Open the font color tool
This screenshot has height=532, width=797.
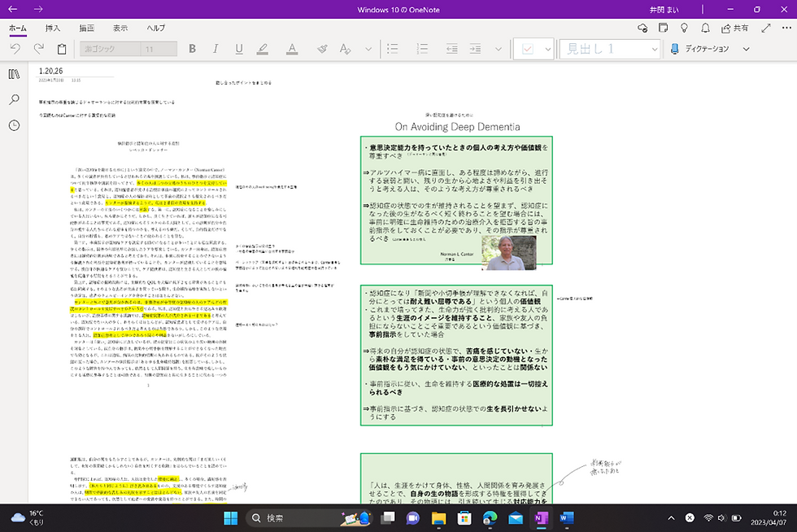(x=291, y=49)
